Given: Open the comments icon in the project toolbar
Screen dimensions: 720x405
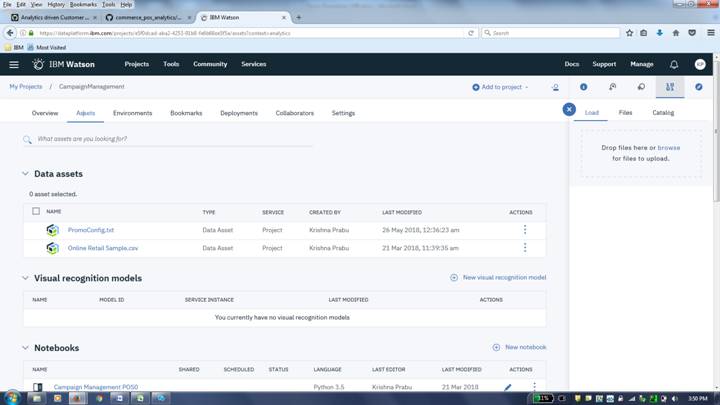Looking at the screenshot, I should pyautogui.click(x=641, y=87).
